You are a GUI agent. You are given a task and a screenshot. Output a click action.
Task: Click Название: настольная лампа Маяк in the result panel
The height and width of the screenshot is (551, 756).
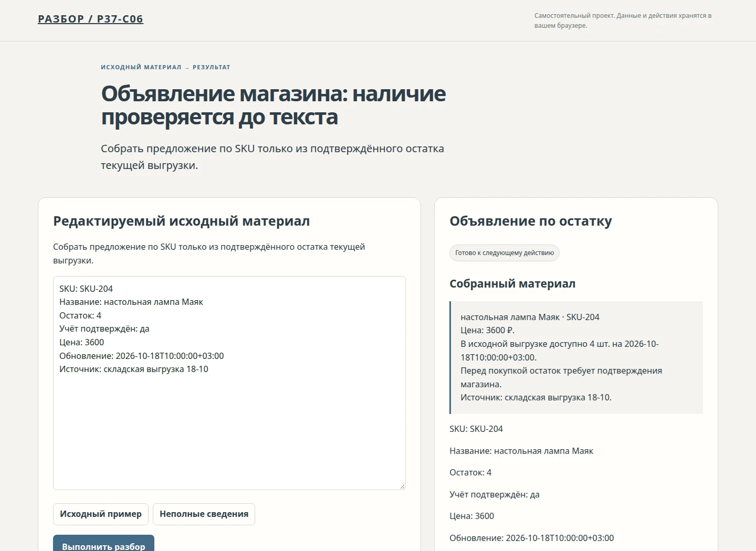pyautogui.click(x=521, y=451)
